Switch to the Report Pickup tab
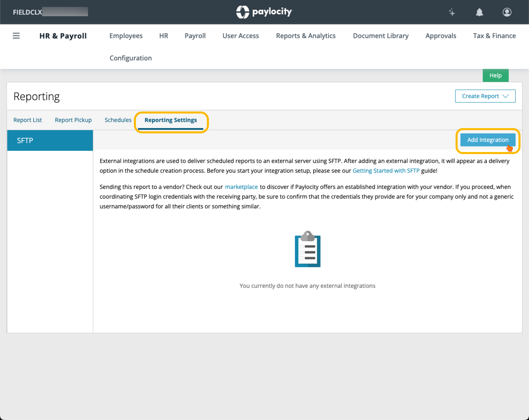The height and width of the screenshot is (420, 529). (73, 120)
